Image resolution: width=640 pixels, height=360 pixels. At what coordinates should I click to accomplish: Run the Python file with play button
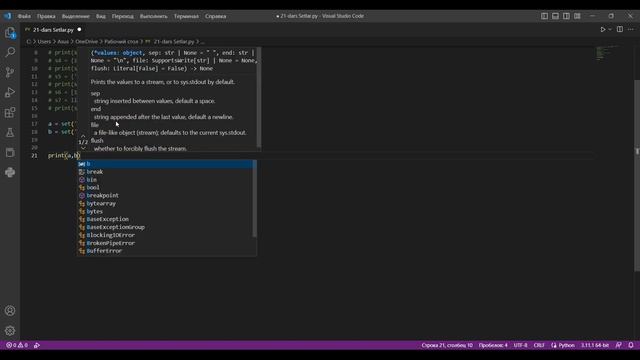(602, 29)
